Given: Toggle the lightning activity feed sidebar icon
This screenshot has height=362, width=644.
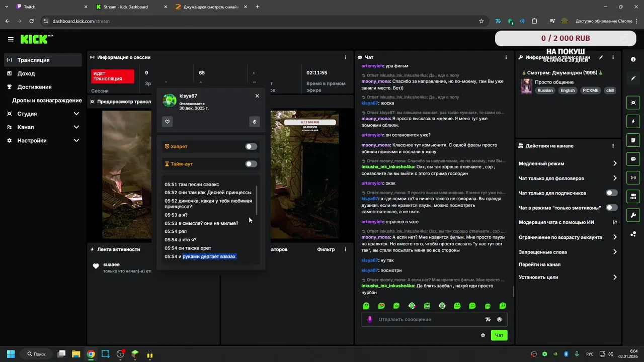Looking at the screenshot, I should 633,122.
